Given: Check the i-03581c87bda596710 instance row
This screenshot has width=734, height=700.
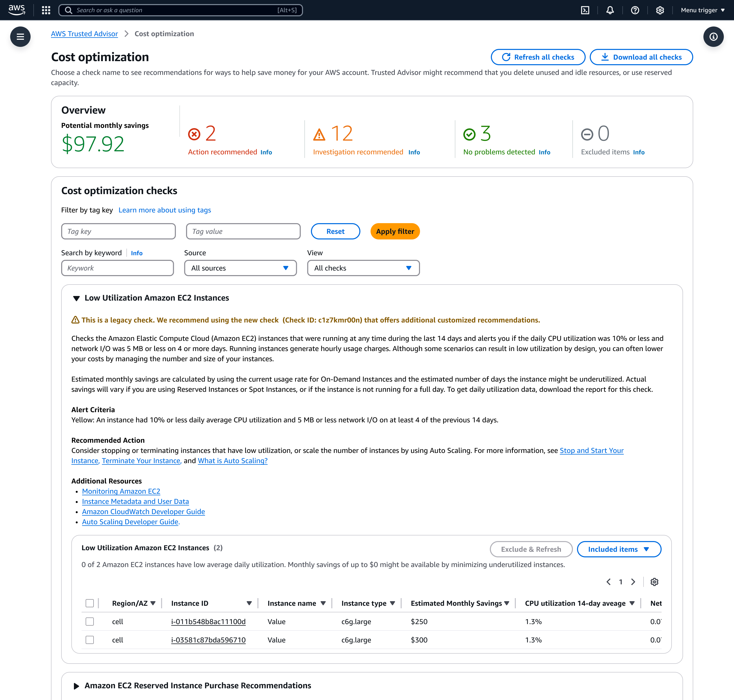Looking at the screenshot, I should click(x=90, y=640).
